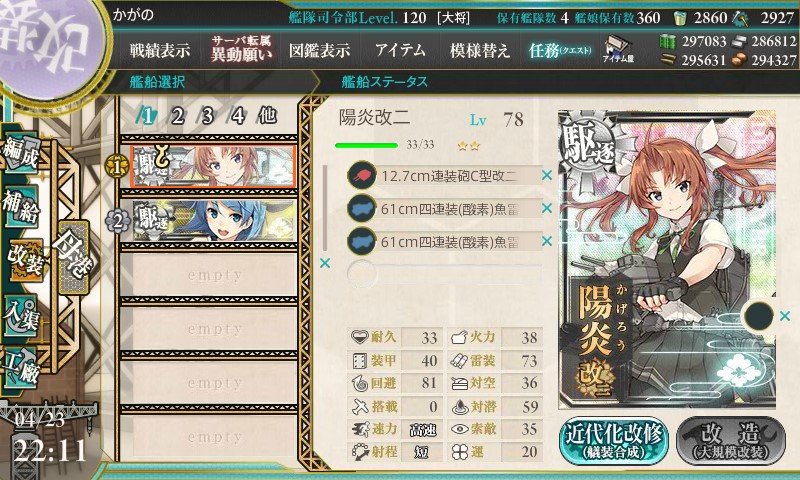Remove the second slot 61cm torpedo
800x480 pixels.
tap(546, 208)
